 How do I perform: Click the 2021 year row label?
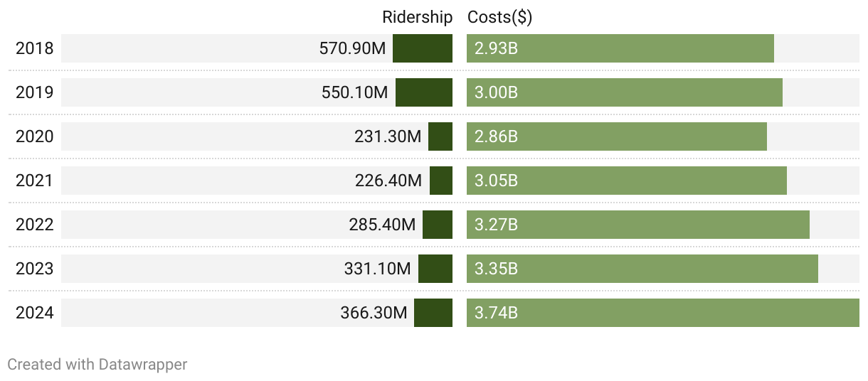point(34,181)
